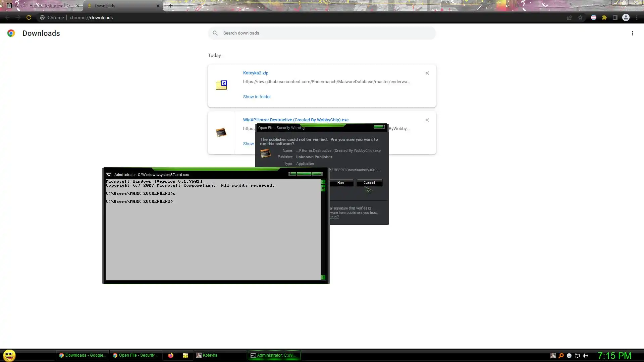Image resolution: width=644 pixels, height=362 pixels.
Task: Open the Downloads page three-dot menu
Action: click(632, 33)
